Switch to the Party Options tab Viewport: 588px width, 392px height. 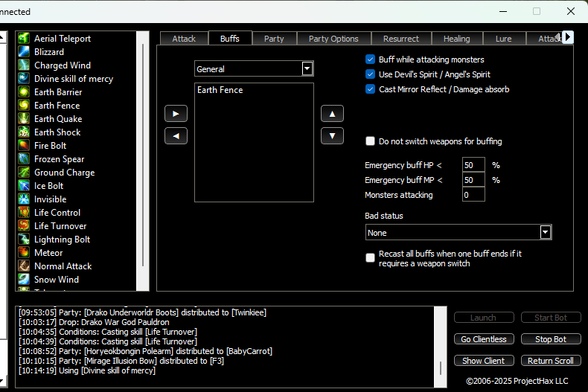pyautogui.click(x=333, y=39)
